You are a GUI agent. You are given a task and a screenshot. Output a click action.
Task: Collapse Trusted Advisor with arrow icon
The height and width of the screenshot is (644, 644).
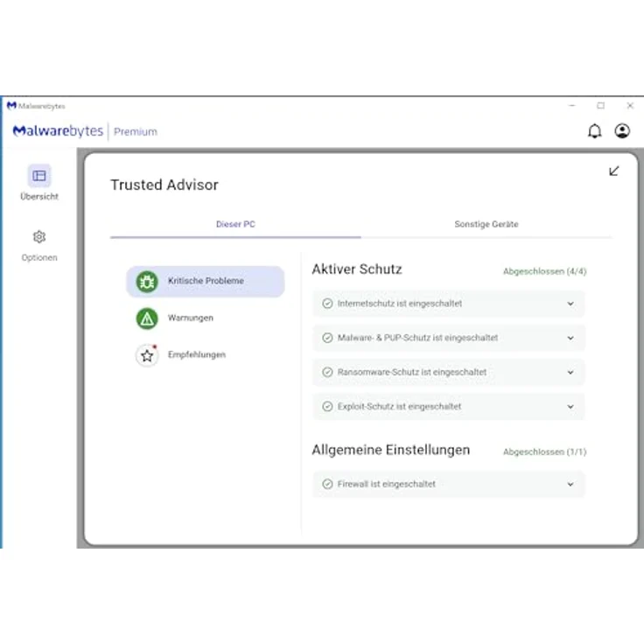click(x=613, y=171)
